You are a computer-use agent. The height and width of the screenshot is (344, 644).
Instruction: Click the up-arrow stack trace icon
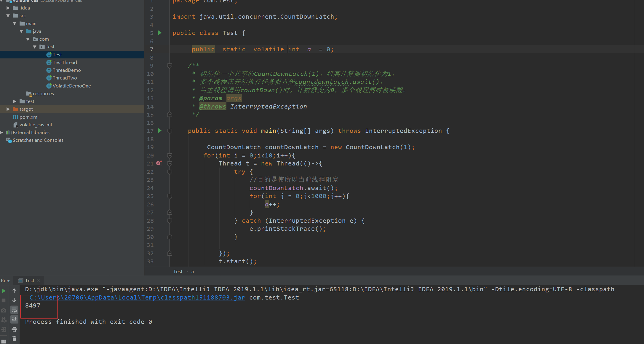14,291
